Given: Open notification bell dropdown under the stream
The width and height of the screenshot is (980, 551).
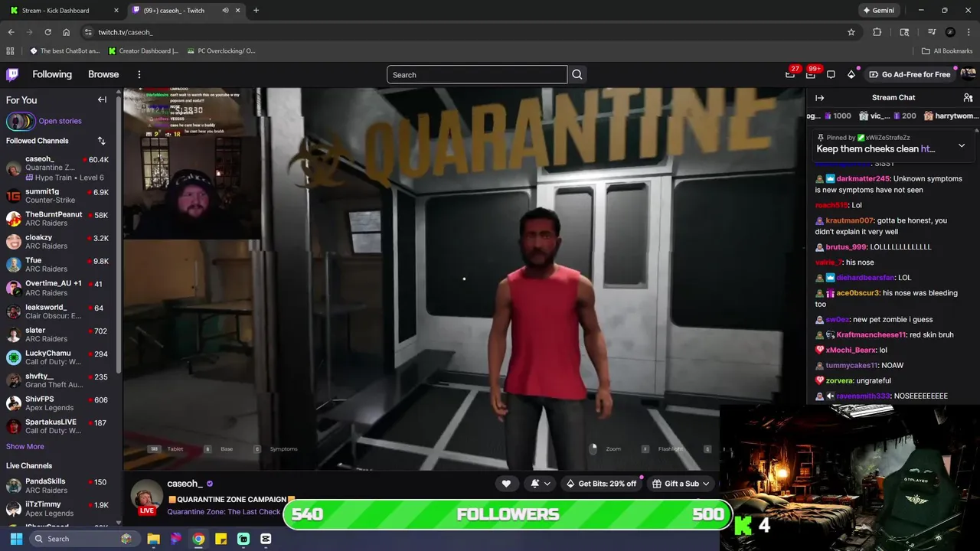Looking at the screenshot, I should 540,484.
